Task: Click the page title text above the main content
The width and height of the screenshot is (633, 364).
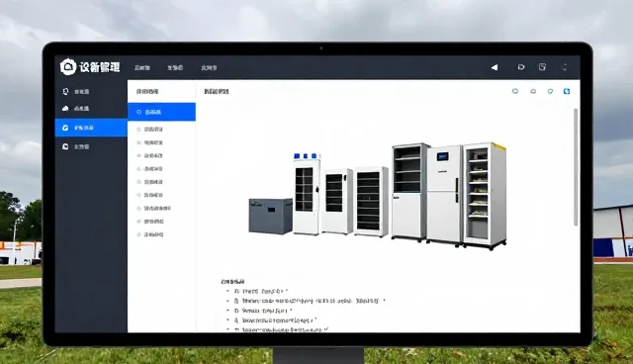Action: point(217,92)
